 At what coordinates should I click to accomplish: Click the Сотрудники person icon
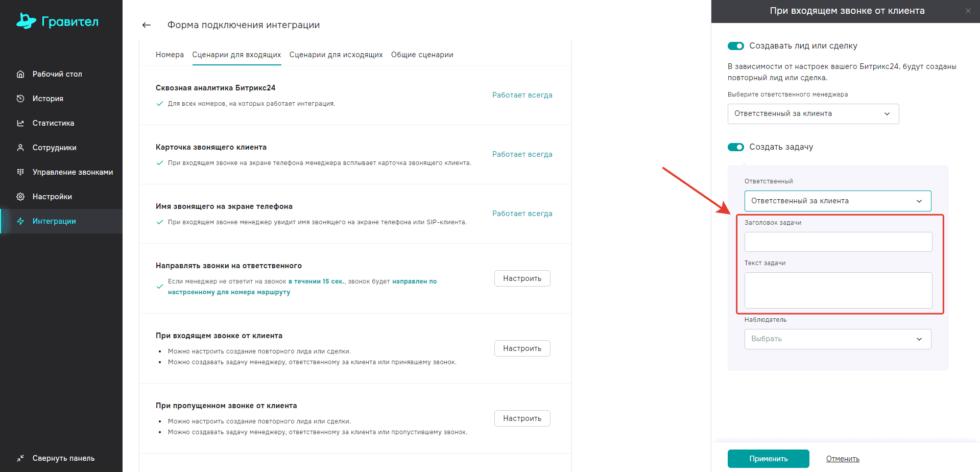click(20, 148)
